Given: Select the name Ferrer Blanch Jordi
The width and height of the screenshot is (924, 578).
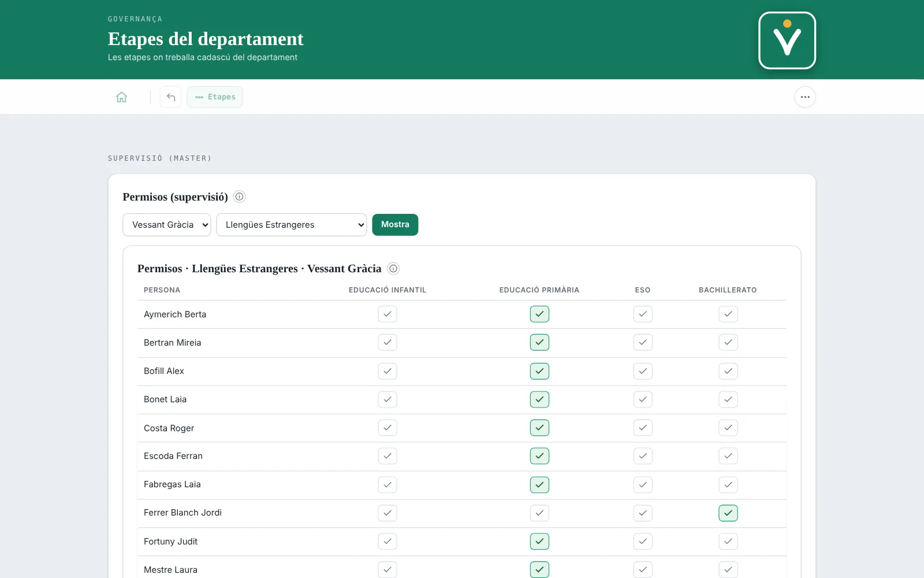Looking at the screenshot, I should [x=182, y=513].
